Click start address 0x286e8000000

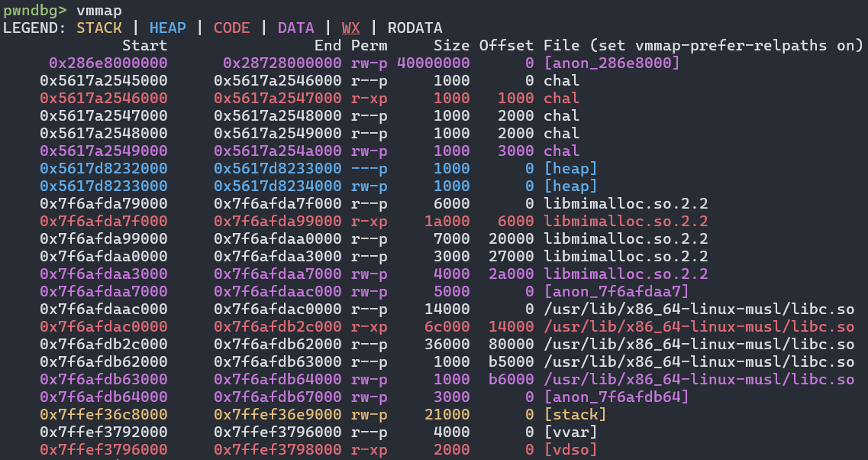click(x=108, y=63)
